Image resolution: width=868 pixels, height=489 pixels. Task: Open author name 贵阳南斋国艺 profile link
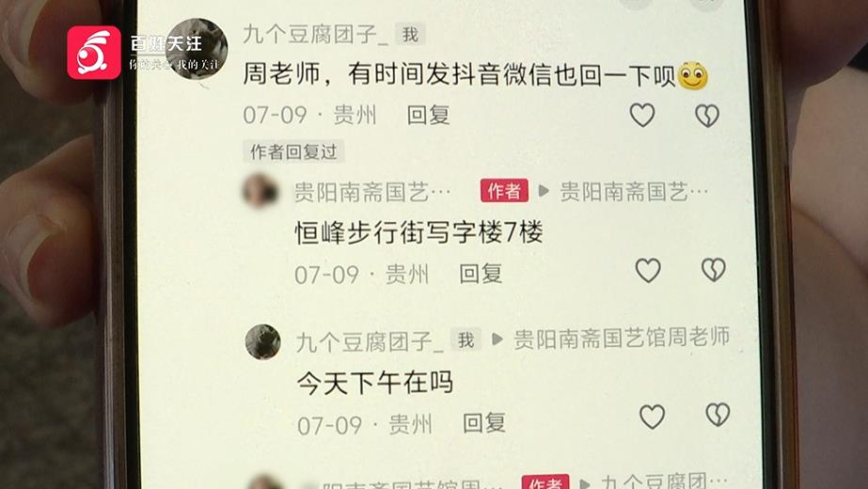(372, 192)
